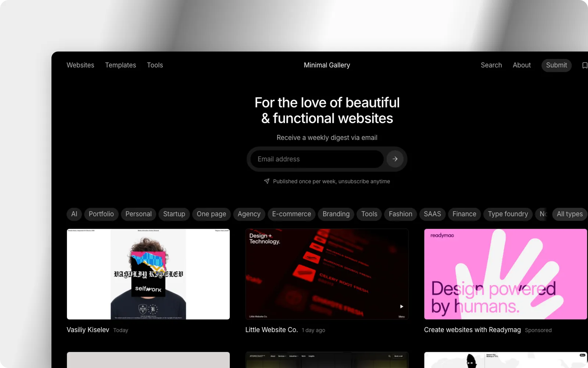Open the Little Website Co. thumbnail
588x368 pixels.
(x=327, y=274)
